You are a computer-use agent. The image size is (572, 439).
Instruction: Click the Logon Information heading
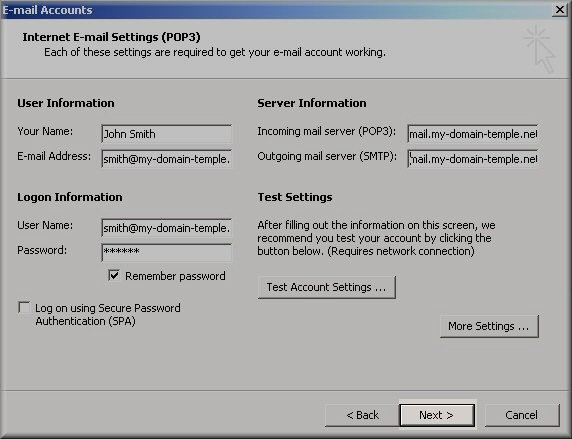click(x=70, y=197)
